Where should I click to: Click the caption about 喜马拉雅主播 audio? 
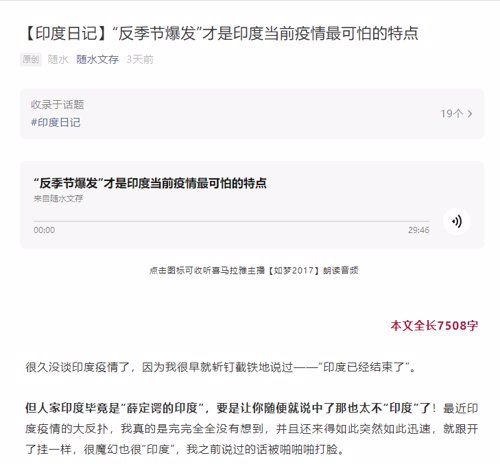pos(254,270)
